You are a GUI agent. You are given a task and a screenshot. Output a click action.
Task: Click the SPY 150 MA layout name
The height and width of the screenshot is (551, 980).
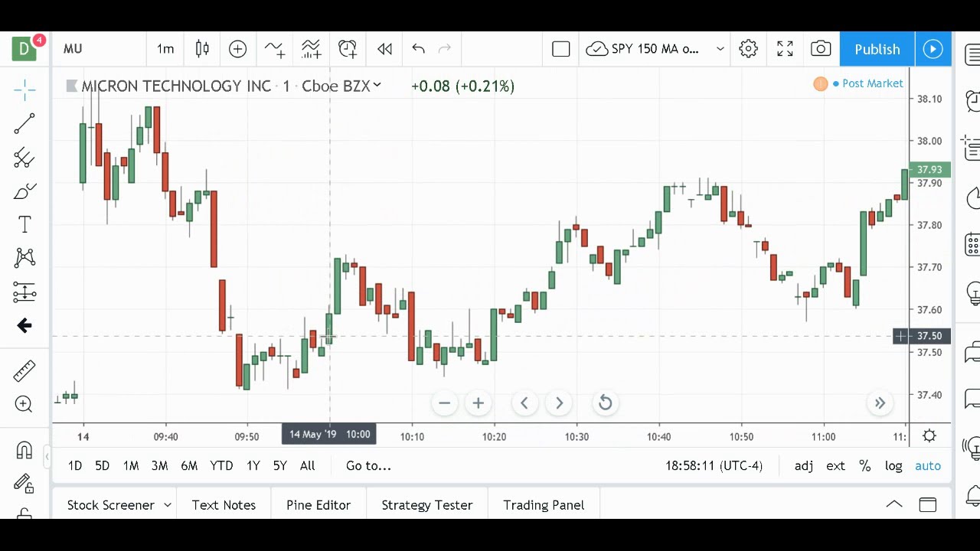point(655,49)
